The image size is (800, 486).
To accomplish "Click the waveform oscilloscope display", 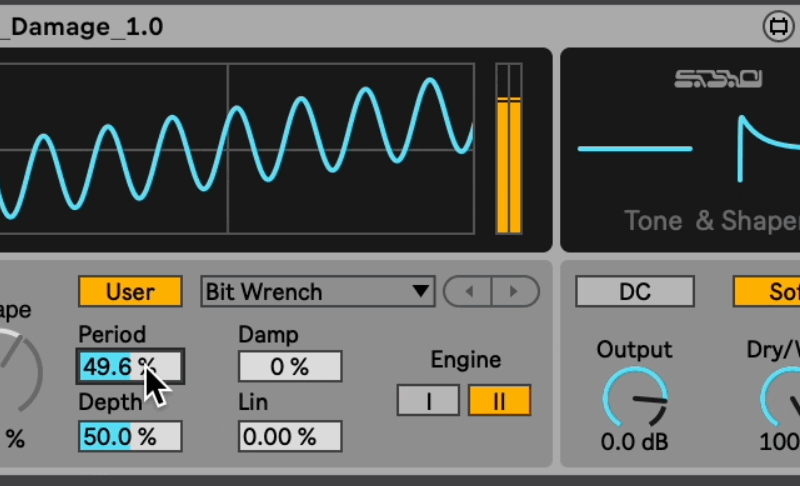I will (237, 149).
